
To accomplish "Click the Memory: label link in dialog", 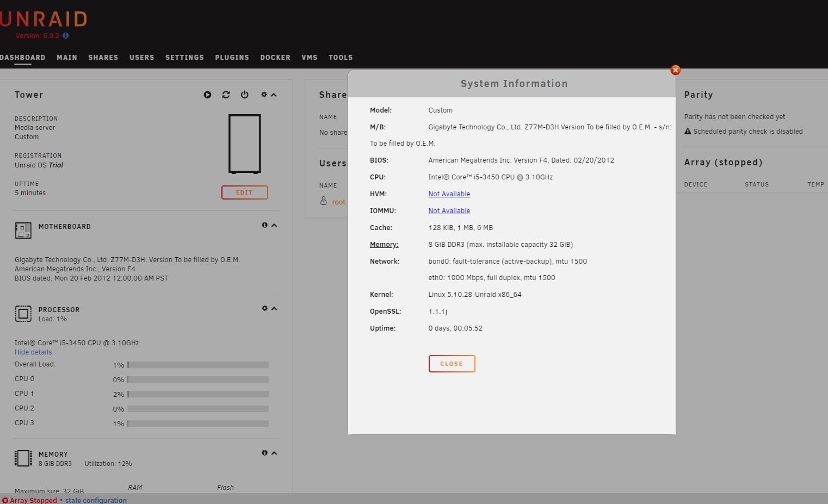I will [384, 245].
